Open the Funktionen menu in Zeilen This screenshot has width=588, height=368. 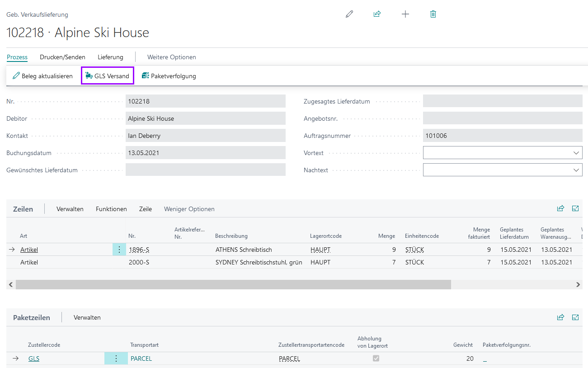tap(111, 209)
